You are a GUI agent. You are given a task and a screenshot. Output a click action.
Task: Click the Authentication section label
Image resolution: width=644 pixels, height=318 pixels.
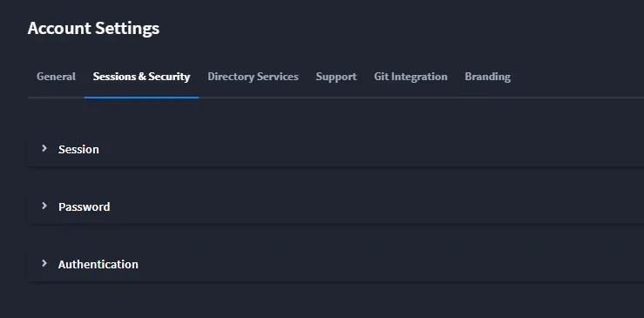point(98,264)
